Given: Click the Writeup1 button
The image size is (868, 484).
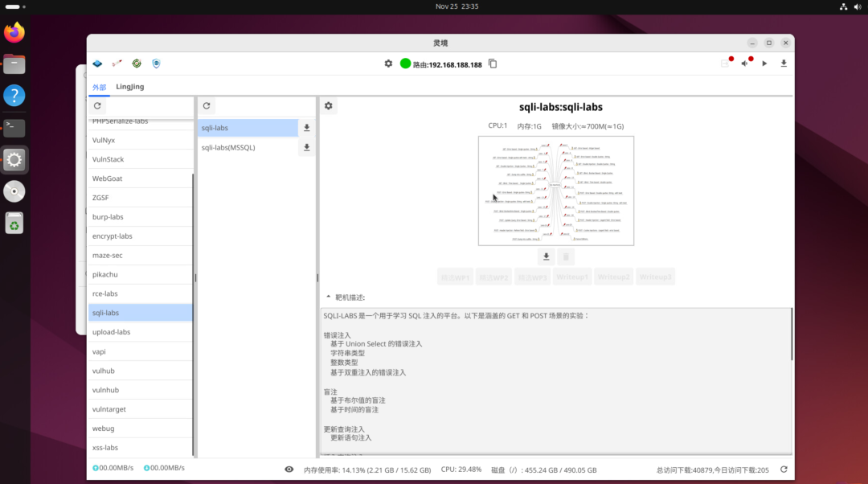Looking at the screenshot, I should pyautogui.click(x=572, y=277).
